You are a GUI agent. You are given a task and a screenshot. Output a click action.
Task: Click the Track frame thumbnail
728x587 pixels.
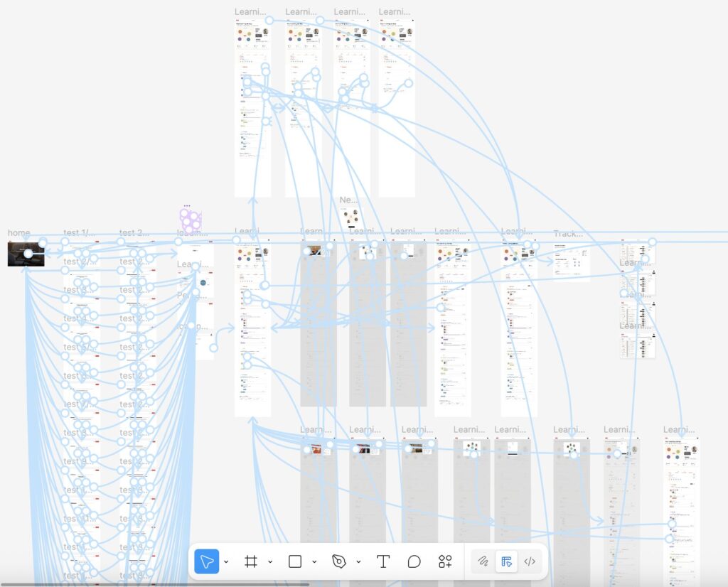[571, 262]
